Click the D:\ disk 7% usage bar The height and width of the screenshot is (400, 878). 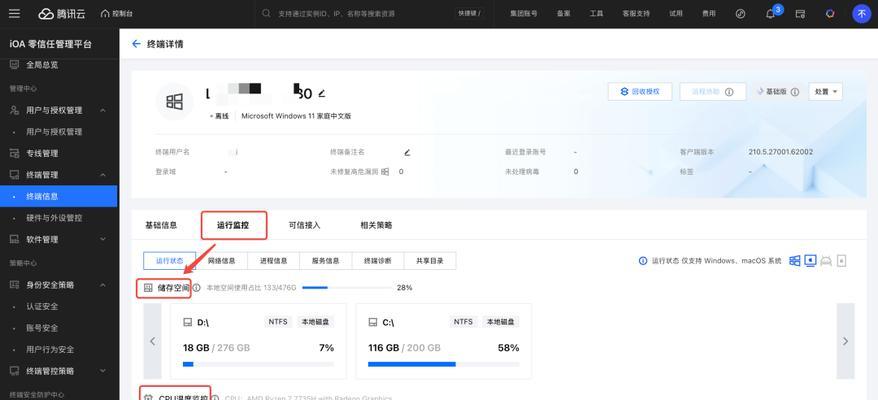[258, 364]
